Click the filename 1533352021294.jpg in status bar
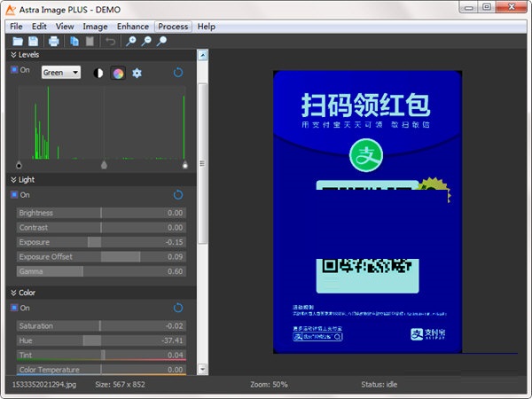 pos(44,385)
